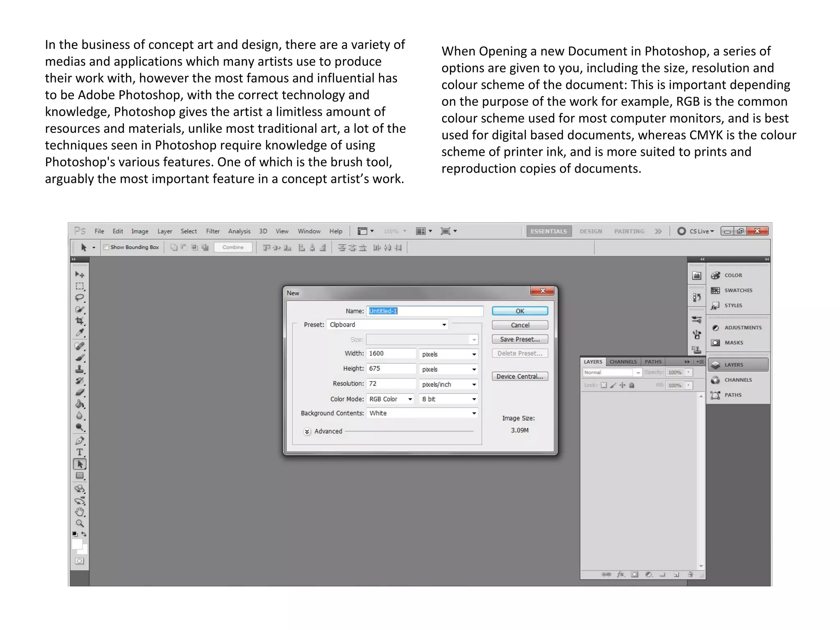The width and height of the screenshot is (840, 630).
Task: Select the Rectangular Marquee tool
Action: point(80,286)
